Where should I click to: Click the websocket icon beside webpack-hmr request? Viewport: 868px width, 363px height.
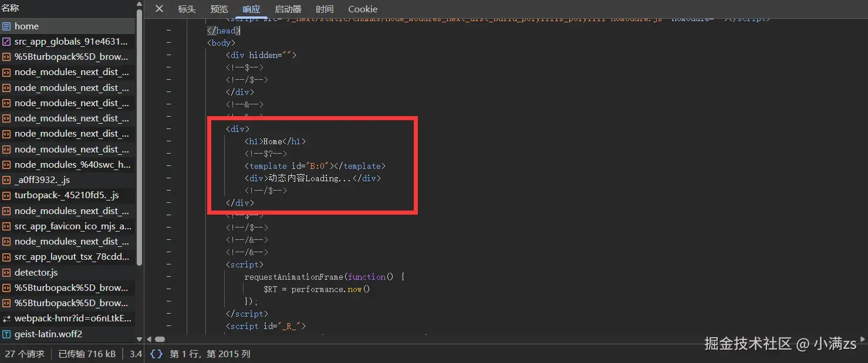click(x=6, y=319)
